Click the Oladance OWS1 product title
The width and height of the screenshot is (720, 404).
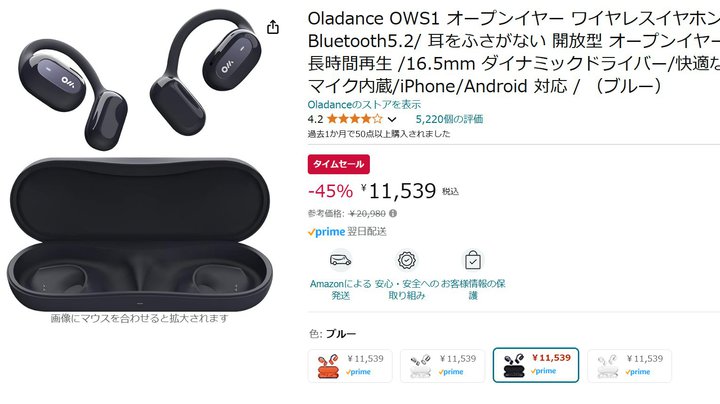point(514,52)
